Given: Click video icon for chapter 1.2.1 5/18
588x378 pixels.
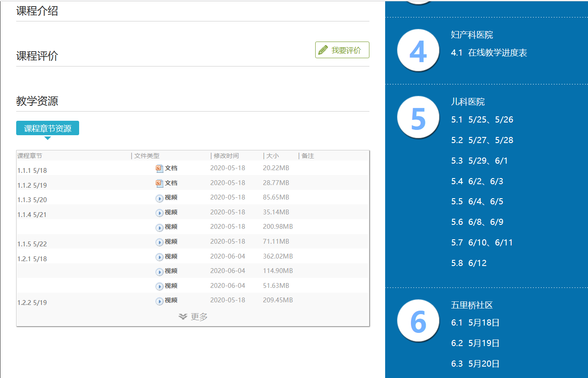Looking at the screenshot, I should pyautogui.click(x=160, y=257).
